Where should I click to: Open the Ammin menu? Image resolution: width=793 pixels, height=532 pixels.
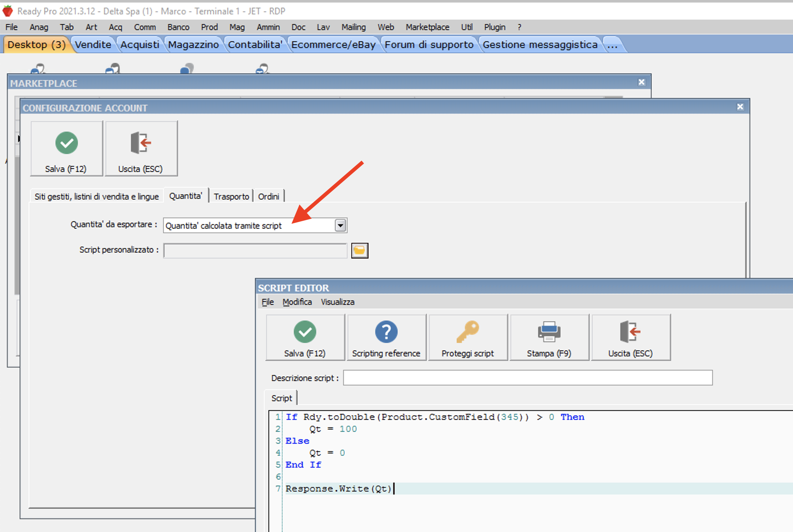(268, 27)
